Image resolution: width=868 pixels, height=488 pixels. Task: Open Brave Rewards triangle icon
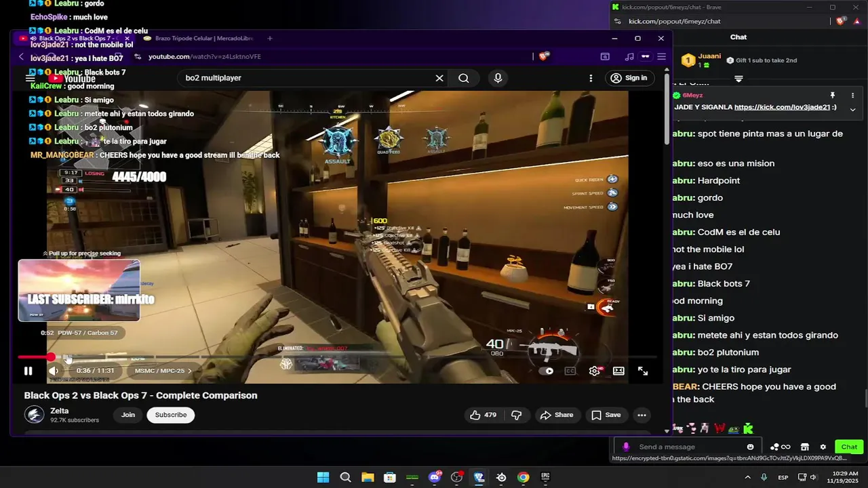(856, 22)
